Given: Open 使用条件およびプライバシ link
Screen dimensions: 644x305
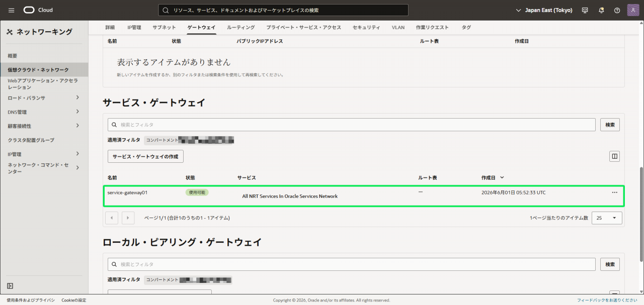Looking at the screenshot, I should click(31, 300).
